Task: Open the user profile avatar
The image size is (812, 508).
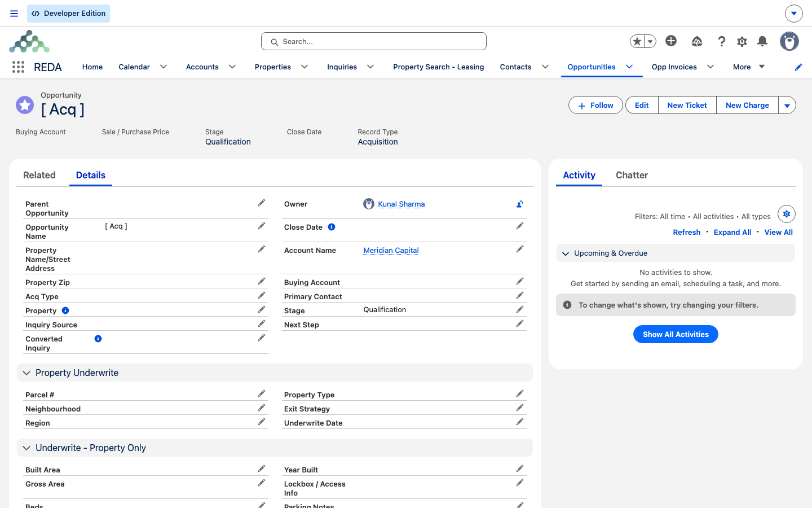Action: [x=789, y=41]
